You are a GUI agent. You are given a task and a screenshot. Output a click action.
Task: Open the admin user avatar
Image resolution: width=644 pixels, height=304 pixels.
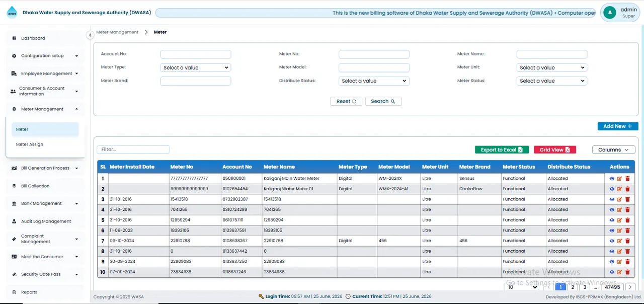point(610,13)
